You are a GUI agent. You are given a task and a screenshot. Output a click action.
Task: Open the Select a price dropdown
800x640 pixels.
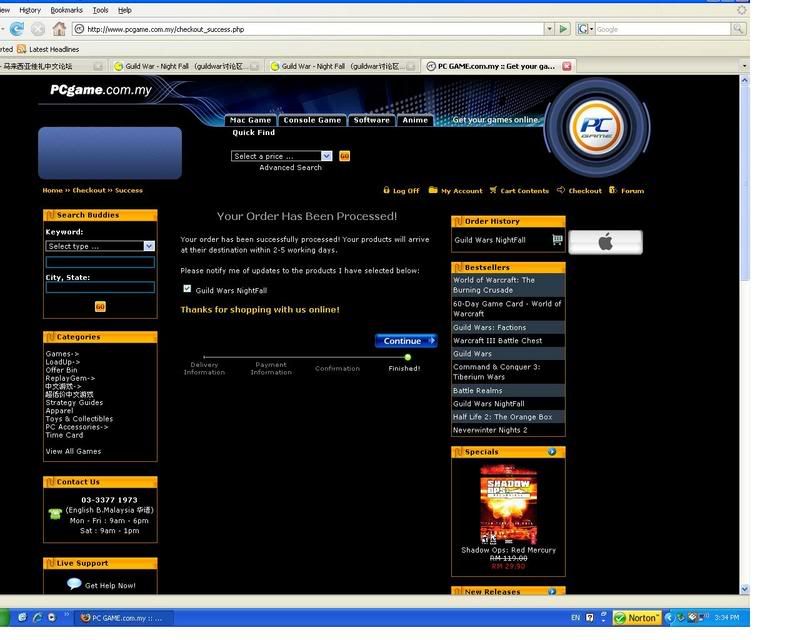coord(327,156)
